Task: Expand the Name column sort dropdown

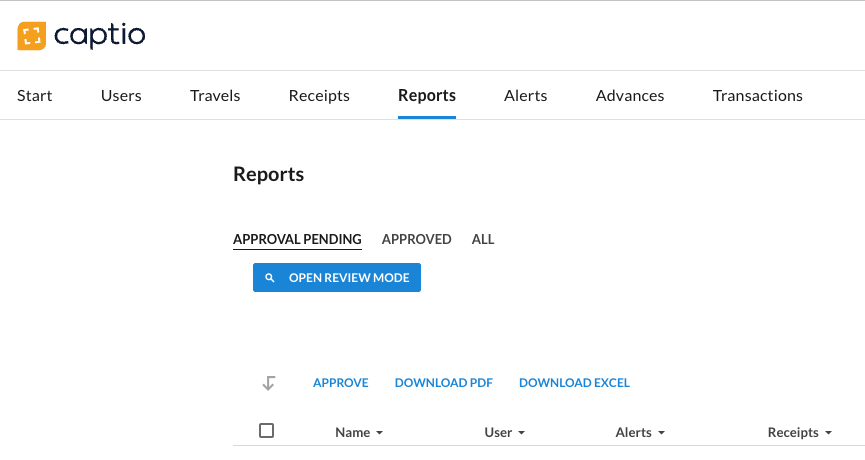Action: [x=380, y=434]
